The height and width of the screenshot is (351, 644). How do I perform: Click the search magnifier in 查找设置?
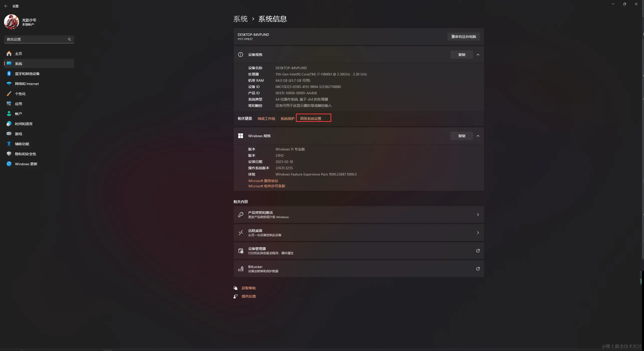point(69,39)
